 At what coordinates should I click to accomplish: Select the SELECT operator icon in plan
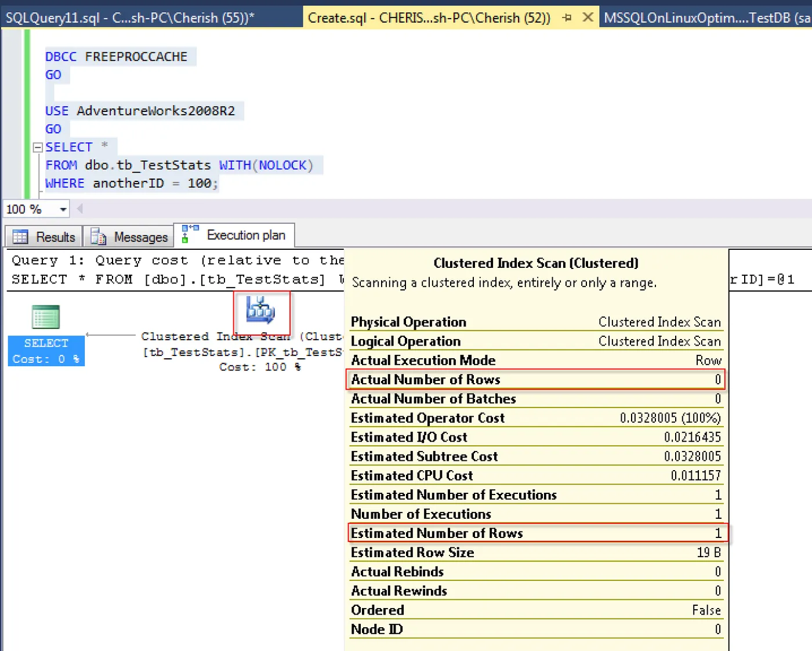[x=46, y=317]
